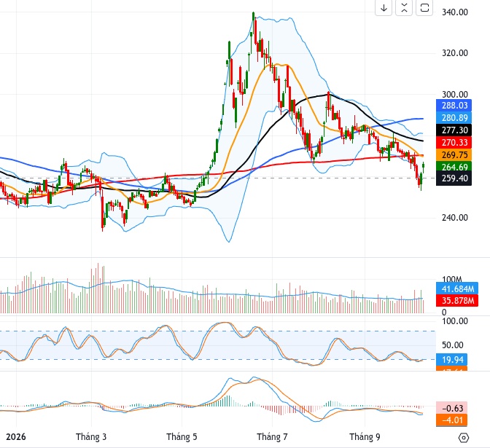Click the 2026 year label on time axis
The height and width of the screenshot is (448, 490).
16,437
